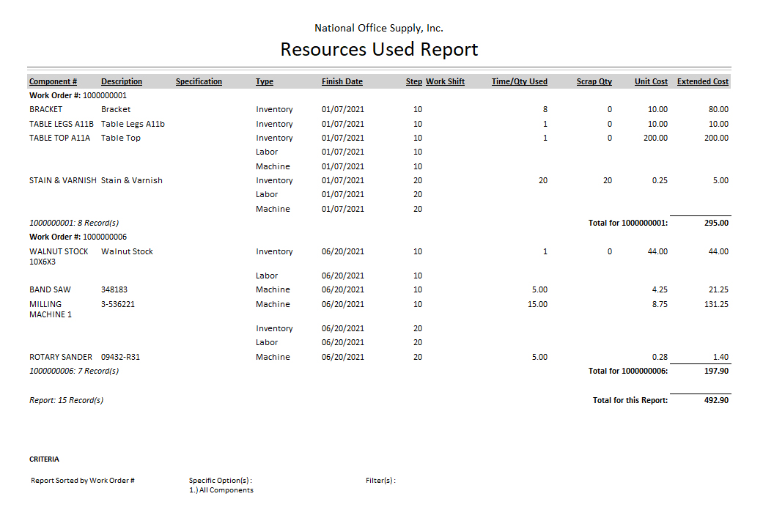Click the report total value 492.90

click(x=716, y=400)
